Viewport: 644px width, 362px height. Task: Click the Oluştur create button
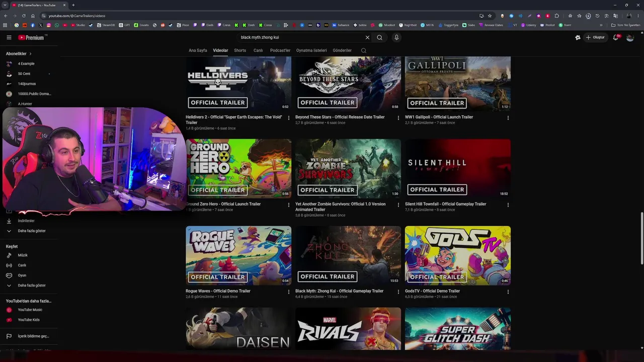pyautogui.click(x=595, y=37)
